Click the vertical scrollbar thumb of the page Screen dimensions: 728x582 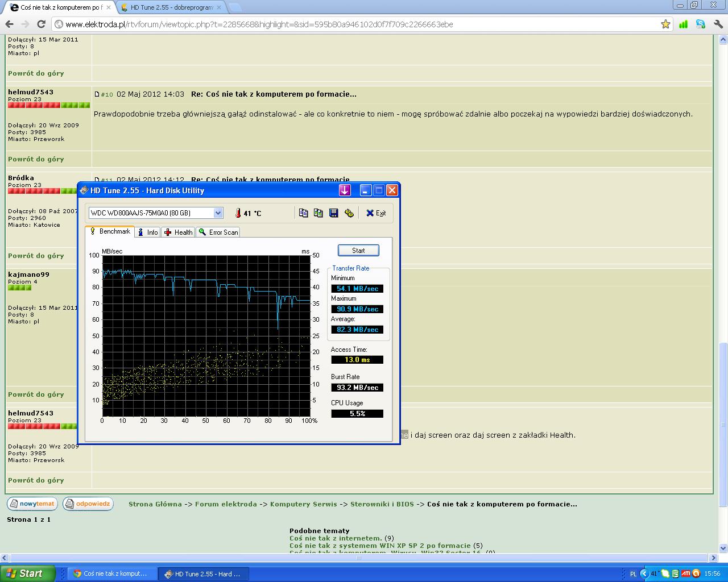point(723,425)
